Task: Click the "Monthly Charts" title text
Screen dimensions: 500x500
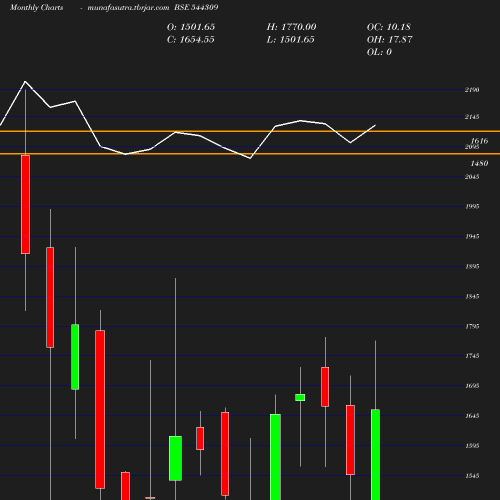Action: pyautogui.click(x=37, y=8)
